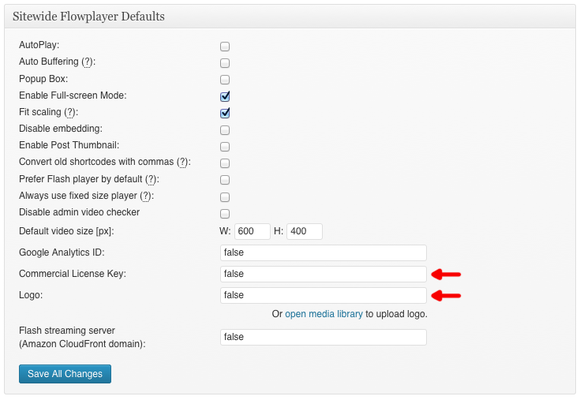Enable the AutoPlay checkbox

click(225, 46)
